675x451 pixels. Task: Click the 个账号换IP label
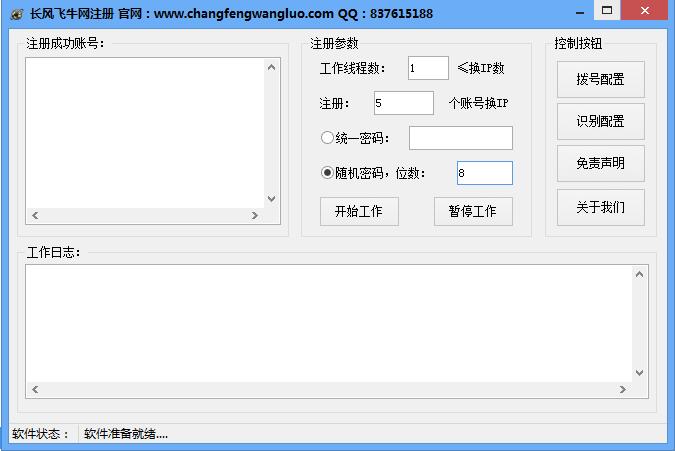pos(478,103)
